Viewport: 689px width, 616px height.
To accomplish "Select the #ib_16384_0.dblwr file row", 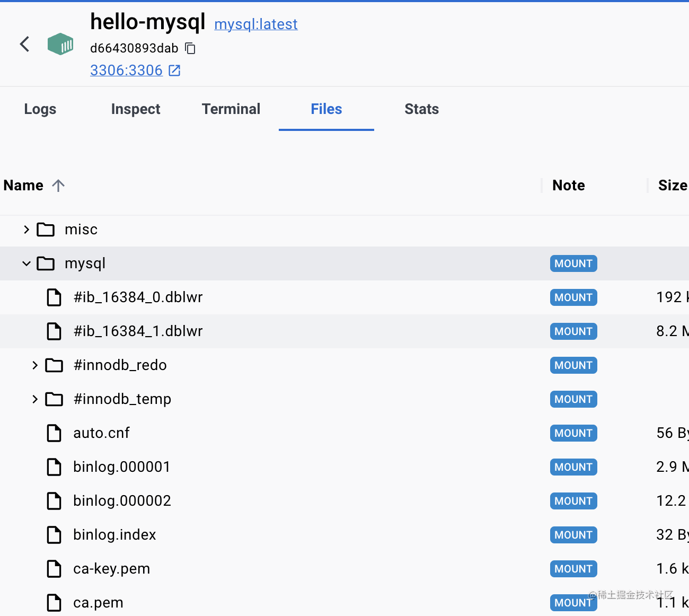I will 138,297.
